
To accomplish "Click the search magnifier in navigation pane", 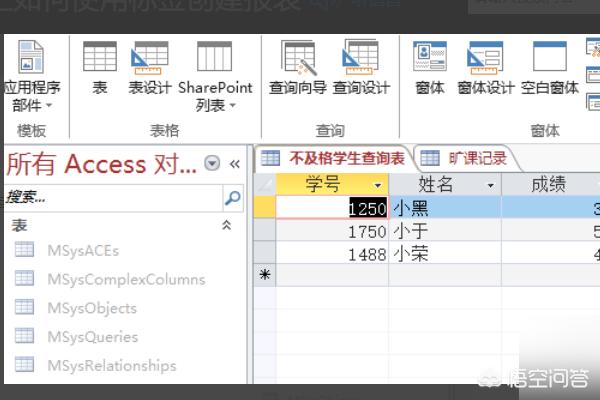I will (232, 198).
